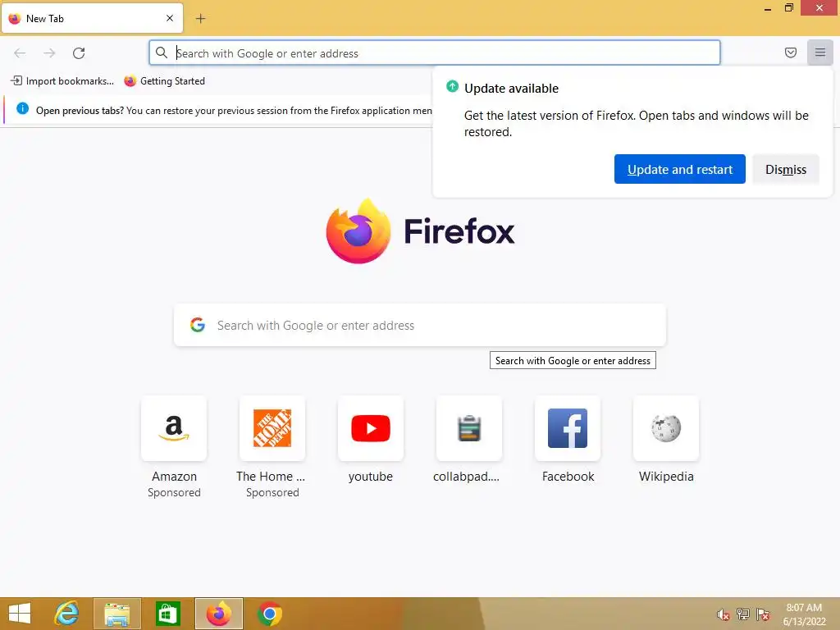The width and height of the screenshot is (840, 630).
Task: Click the magnifier icon in address bar
Action: [x=162, y=52]
